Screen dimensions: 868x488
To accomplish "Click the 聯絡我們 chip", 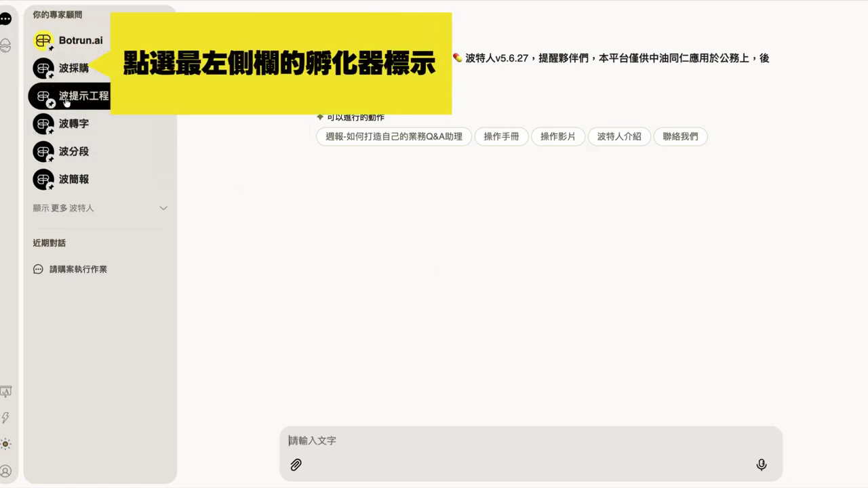I will pos(680,136).
